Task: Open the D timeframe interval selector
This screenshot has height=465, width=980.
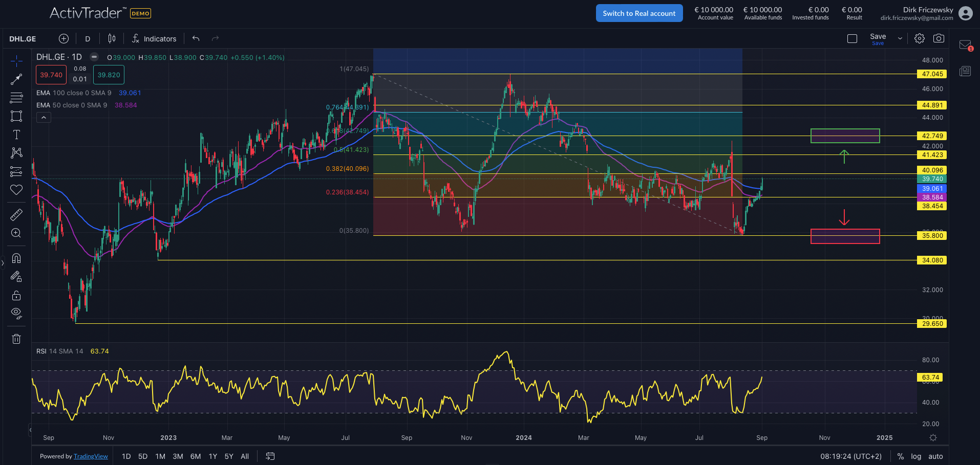Action: (x=88, y=39)
